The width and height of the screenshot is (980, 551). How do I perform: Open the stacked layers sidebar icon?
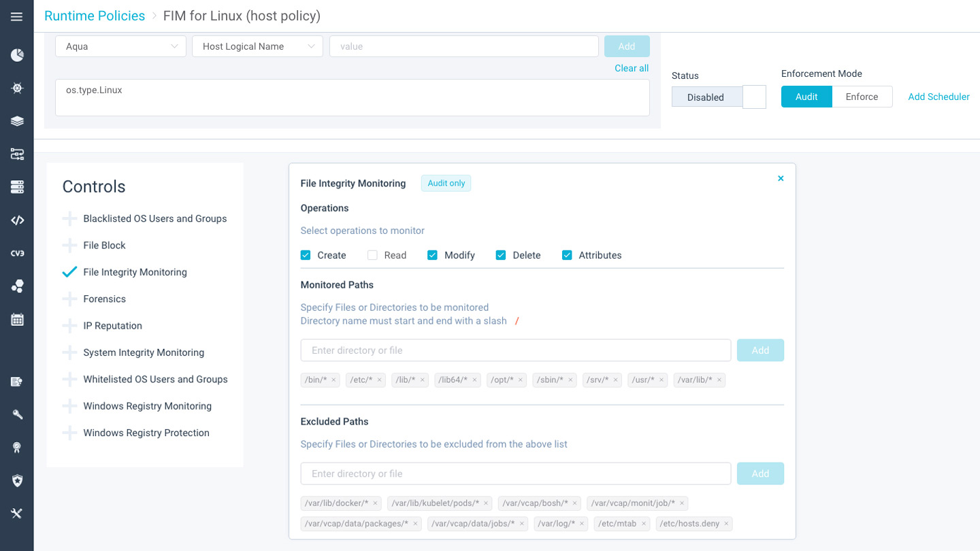pos(17,121)
